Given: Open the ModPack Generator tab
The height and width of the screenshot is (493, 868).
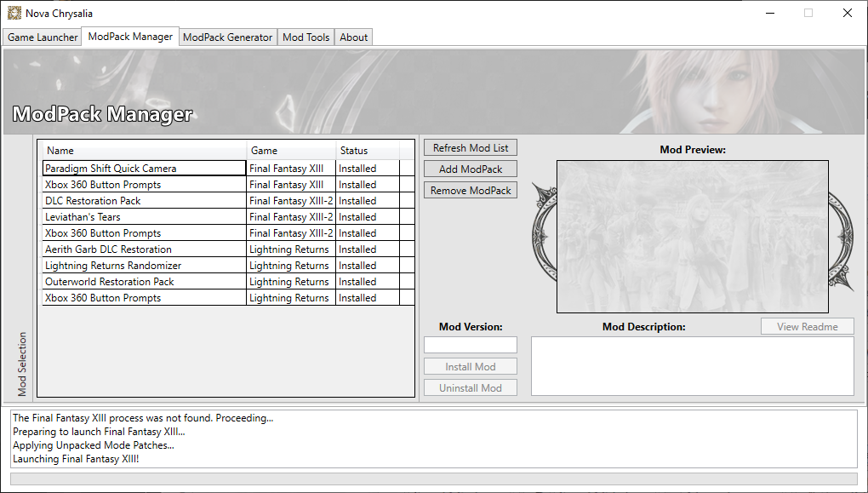Looking at the screenshot, I should [227, 37].
